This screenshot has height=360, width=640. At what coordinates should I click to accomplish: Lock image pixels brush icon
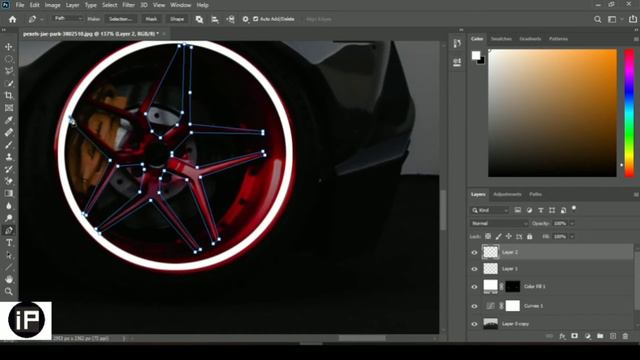498,236
